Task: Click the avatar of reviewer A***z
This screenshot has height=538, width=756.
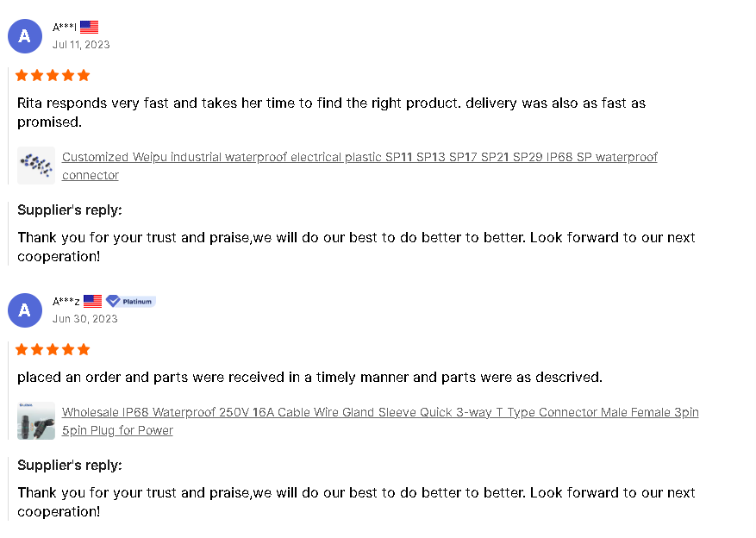Action: pyautogui.click(x=25, y=310)
